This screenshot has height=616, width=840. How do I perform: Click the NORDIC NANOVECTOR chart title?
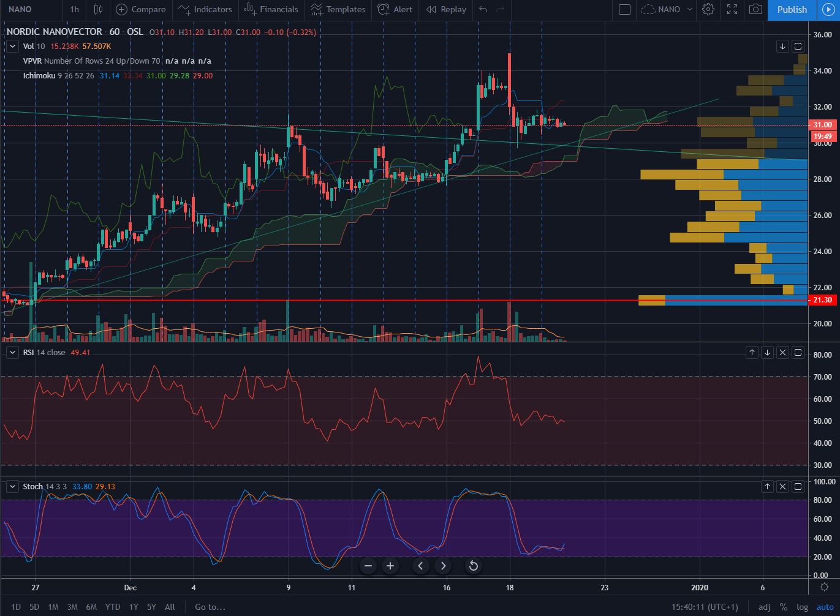[54, 32]
